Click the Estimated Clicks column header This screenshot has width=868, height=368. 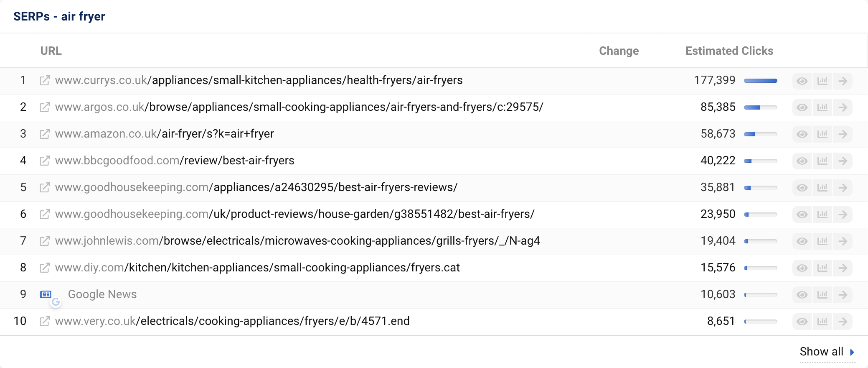pyautogui.click(x=729, y=51)
